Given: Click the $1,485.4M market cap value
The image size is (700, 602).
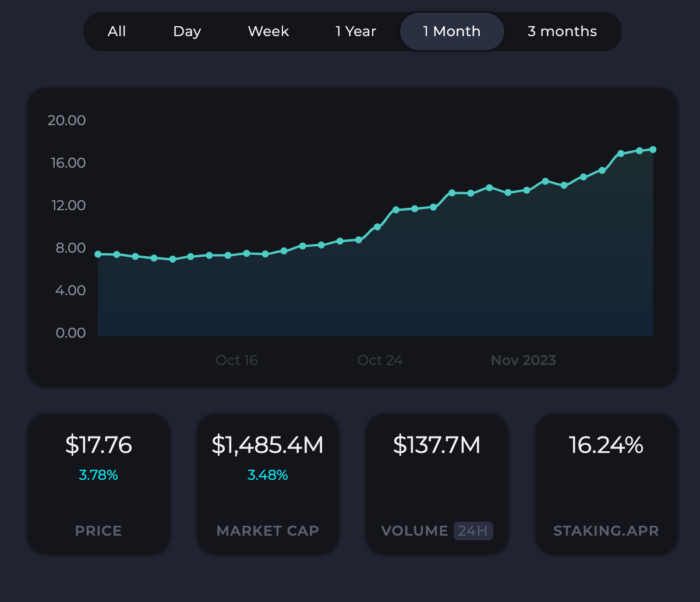Looking at the screenshot, I should click(x=267, y=445).
